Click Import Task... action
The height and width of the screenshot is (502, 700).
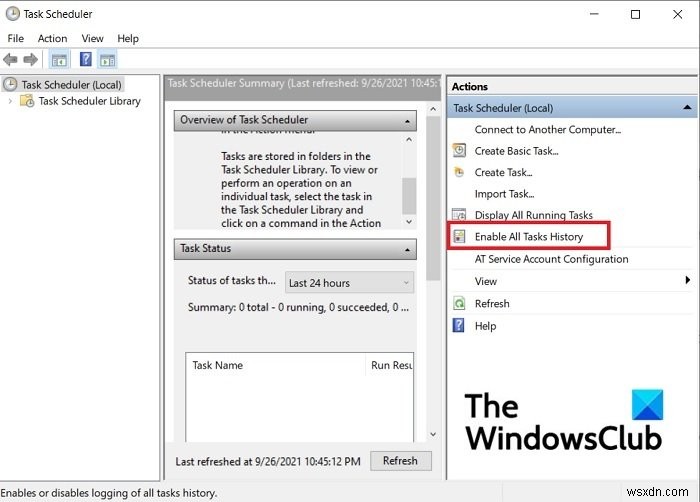504,194
